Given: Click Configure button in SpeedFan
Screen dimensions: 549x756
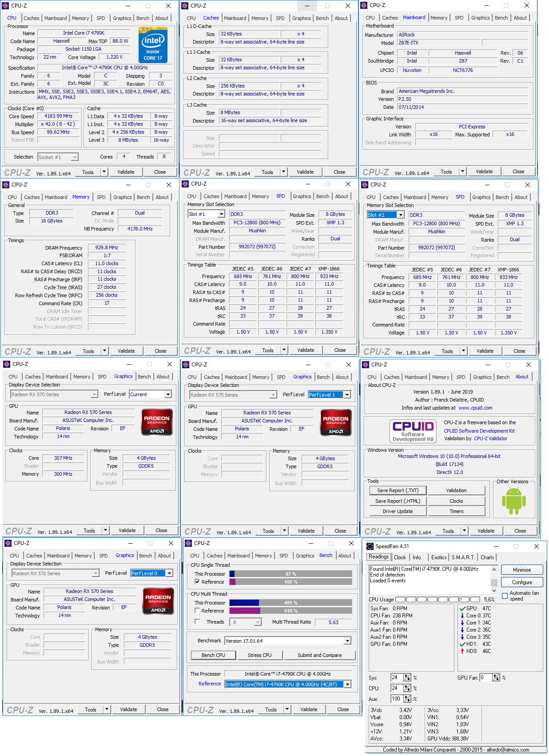Looking at the screenshot, I should pyautogui.click(x=522, y=582).
